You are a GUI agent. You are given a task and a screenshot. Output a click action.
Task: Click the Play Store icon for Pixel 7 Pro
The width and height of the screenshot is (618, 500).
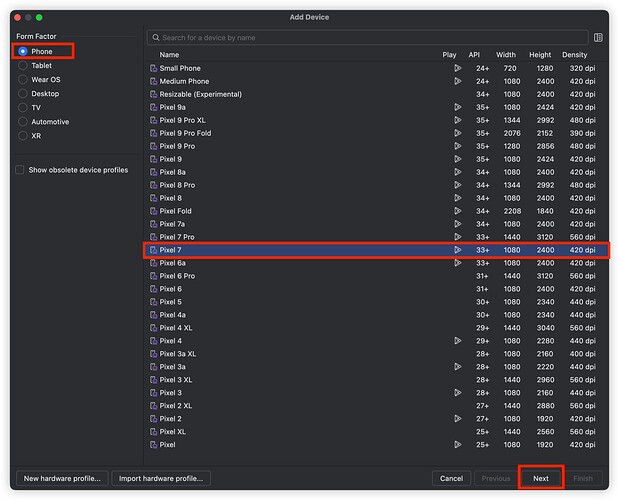457,237
